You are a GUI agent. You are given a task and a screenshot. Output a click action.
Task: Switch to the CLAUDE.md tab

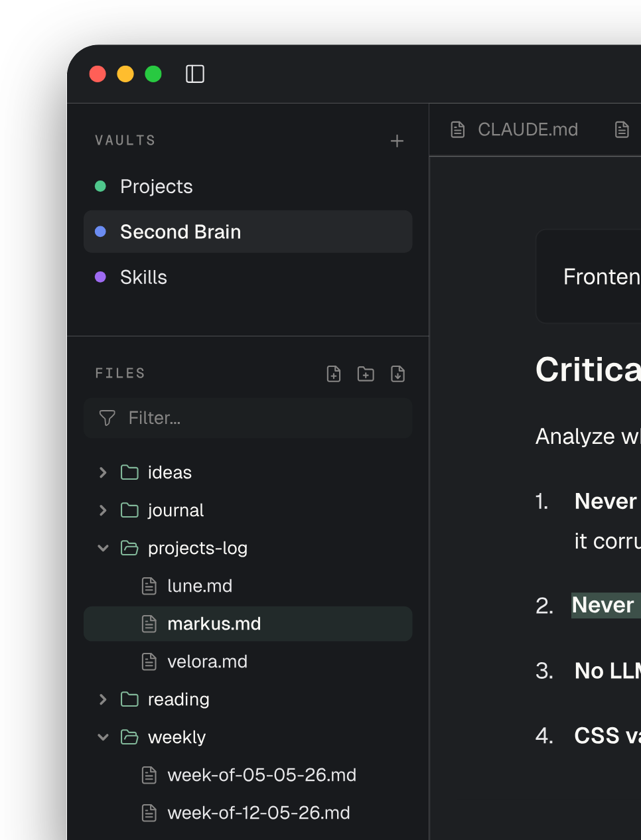514,129
